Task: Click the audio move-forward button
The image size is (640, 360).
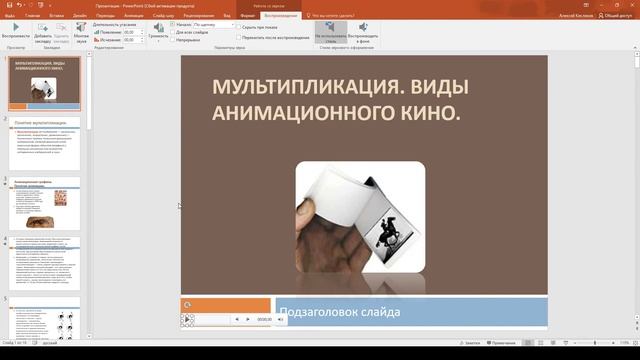Action: click(247, 320)
